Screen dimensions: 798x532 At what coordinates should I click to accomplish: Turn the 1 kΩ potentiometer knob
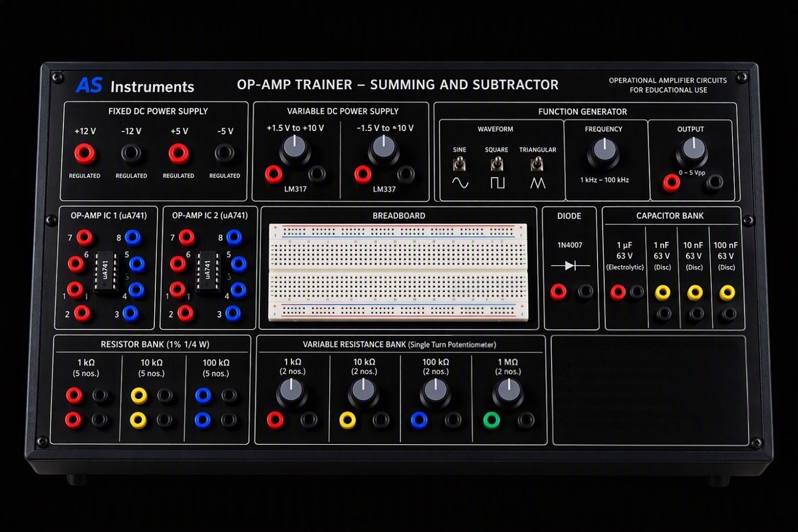[x=292, y=392]
